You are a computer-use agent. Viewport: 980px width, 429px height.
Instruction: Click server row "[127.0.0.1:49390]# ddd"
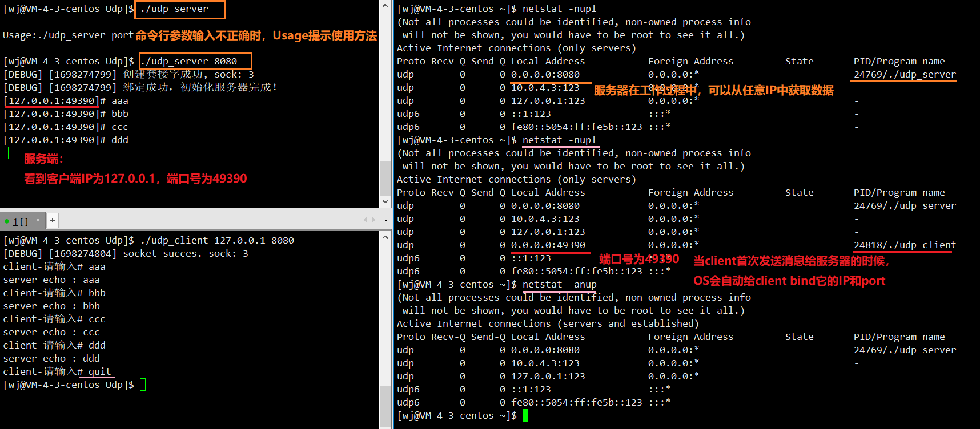coord(66,140)
